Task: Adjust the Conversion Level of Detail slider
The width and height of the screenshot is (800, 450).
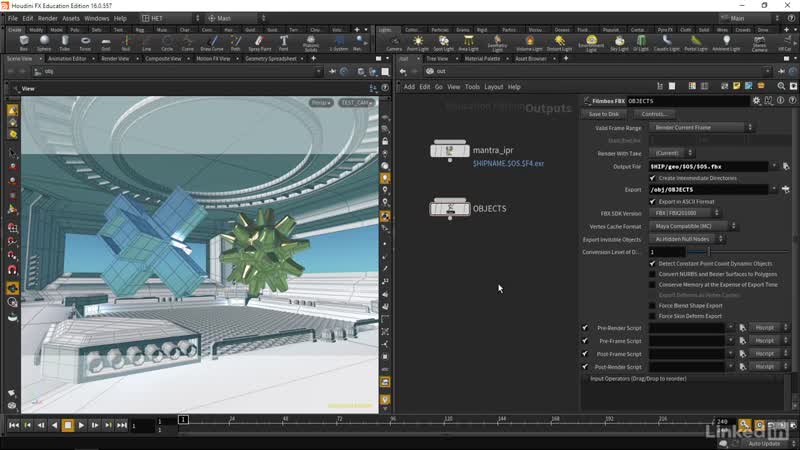Action: point(737,252)
